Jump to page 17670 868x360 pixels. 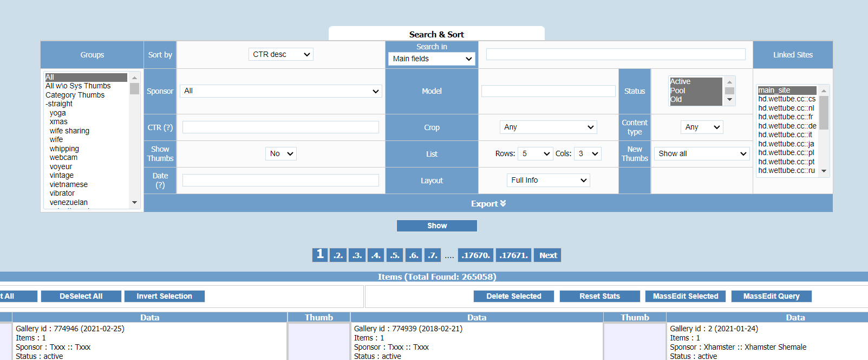click(475, 255)
